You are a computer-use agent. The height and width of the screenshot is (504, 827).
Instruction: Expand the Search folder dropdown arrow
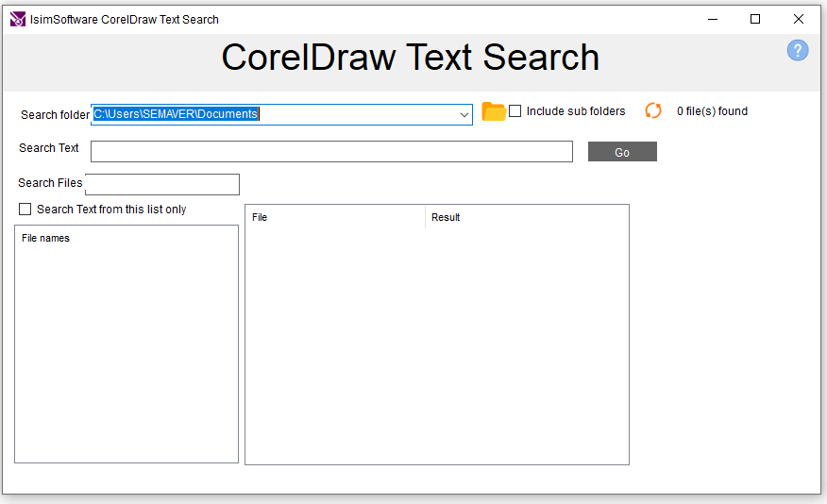(464, 114)
